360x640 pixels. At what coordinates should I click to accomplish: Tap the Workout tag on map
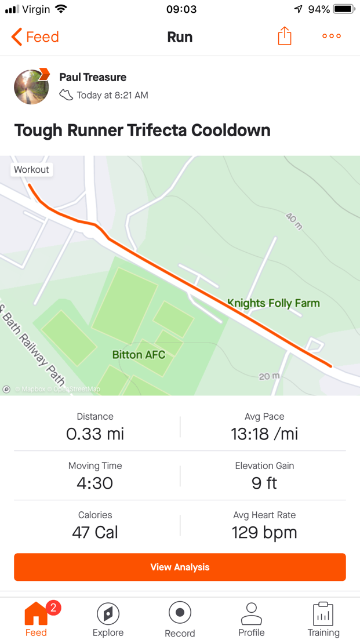31,169
